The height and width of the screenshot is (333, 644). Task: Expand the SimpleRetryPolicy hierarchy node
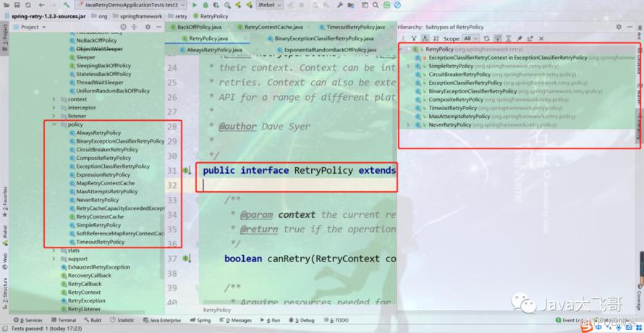[409, 65]
